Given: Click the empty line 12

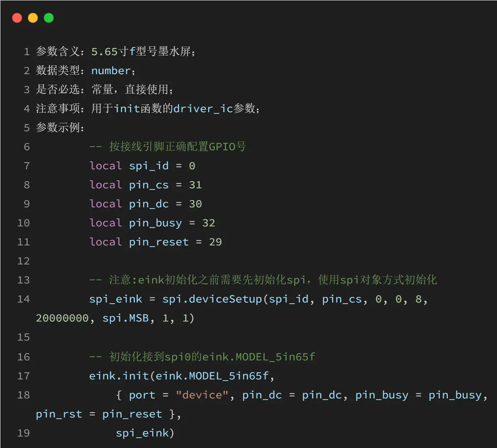Looking at the screenshot, I should (x=248, y=261).
